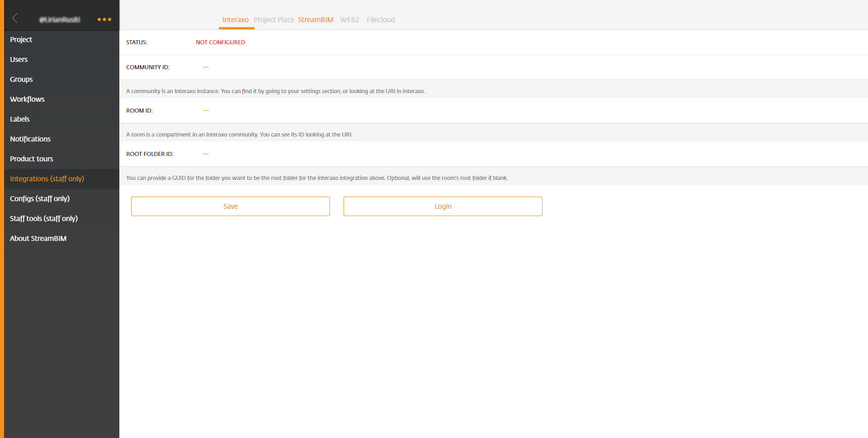868x438 pixels.
Task: Switch to the WEB2 tab
Action: pyautogui.click(x=350, y=20)
